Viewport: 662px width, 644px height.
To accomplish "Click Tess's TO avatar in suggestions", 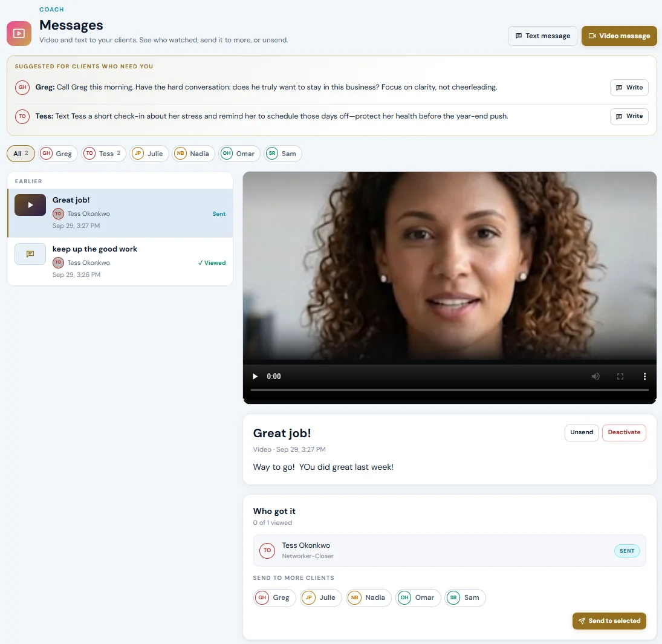I will pyautogui.click(x=22, y=116).
